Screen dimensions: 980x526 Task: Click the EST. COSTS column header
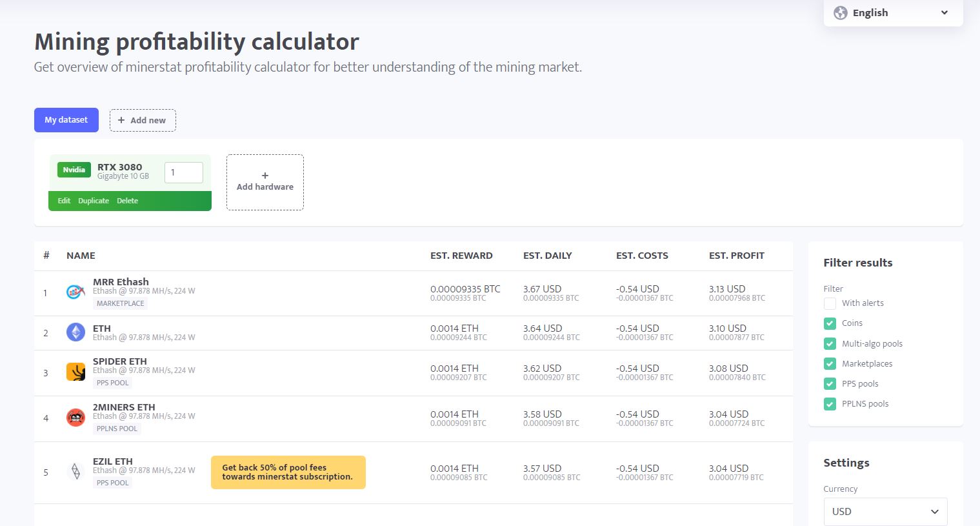click(x=642, y=256)
